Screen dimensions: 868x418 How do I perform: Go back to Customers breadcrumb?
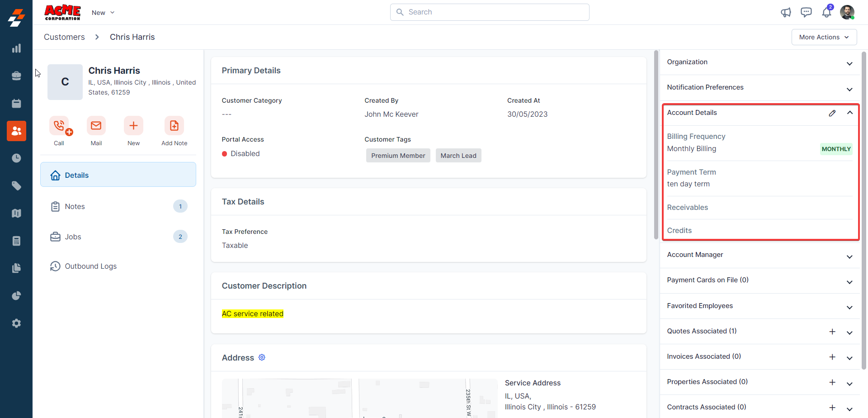click(x=64, y=37)
